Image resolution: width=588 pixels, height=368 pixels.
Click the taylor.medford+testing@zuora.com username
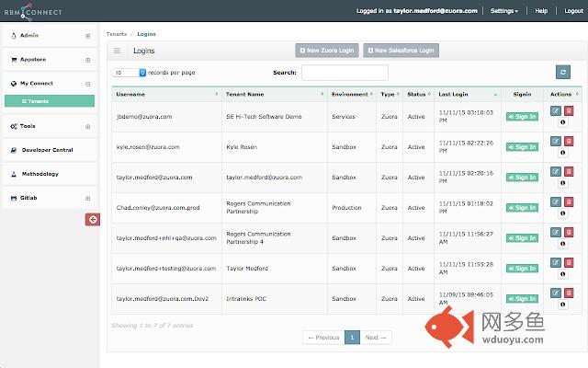(166, 269)
